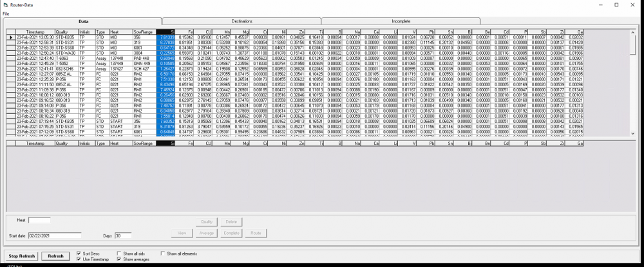Click the Quality button
The width and height of the screenshot is (644, 267).
pyautogui.click(x=206, y=222)
